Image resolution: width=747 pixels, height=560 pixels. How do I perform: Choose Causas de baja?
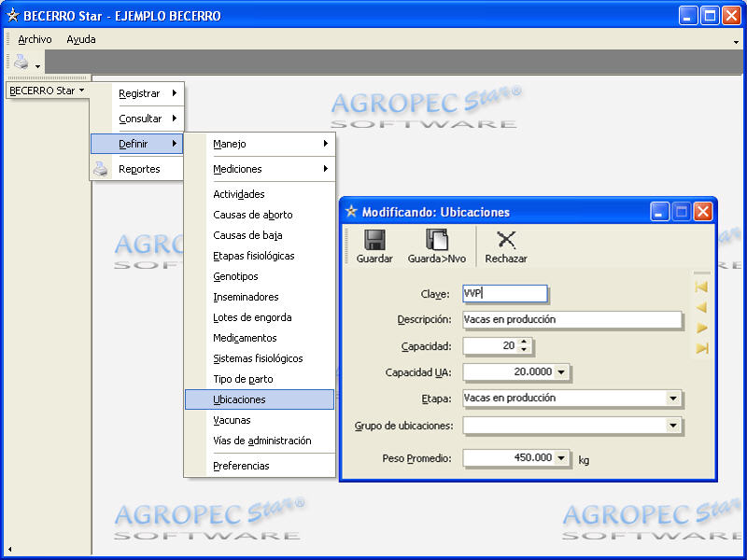pos(260,235)
